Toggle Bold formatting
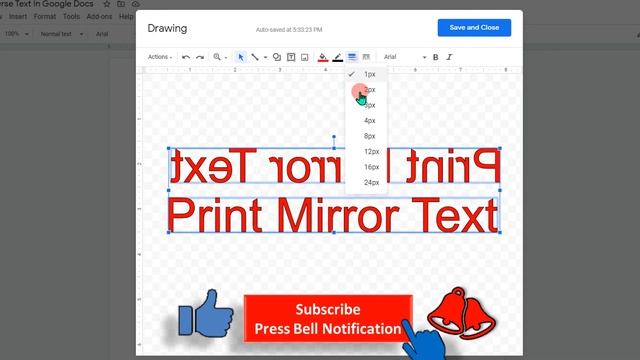This screenshot has height=360, width=640. (x=436, y=57)
